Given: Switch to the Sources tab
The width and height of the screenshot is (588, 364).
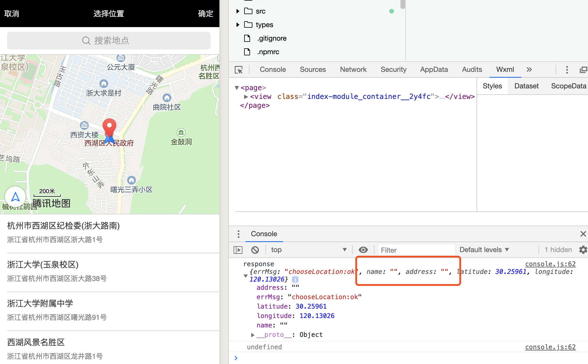Looking at the screenshot, I should pyautogui.click(x=313, y=70).
